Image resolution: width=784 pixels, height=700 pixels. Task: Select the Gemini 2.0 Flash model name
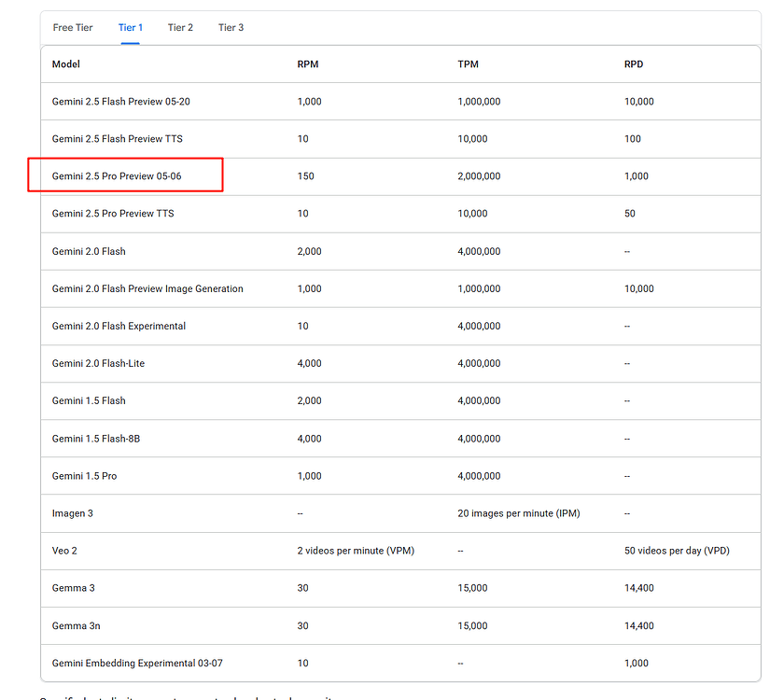pyautogui.click(x=89, y=251)
